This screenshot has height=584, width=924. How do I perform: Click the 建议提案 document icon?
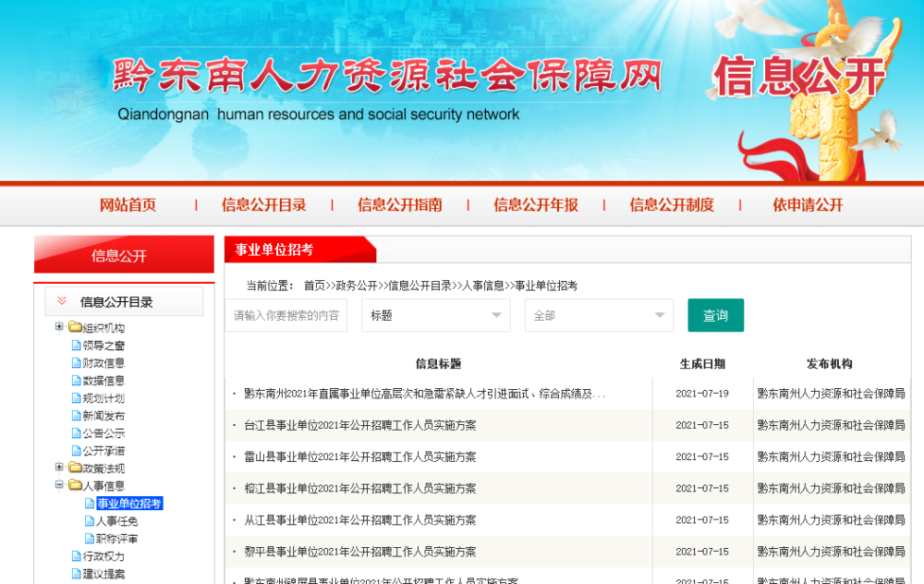pyautogui.click(x=76, y=574)
